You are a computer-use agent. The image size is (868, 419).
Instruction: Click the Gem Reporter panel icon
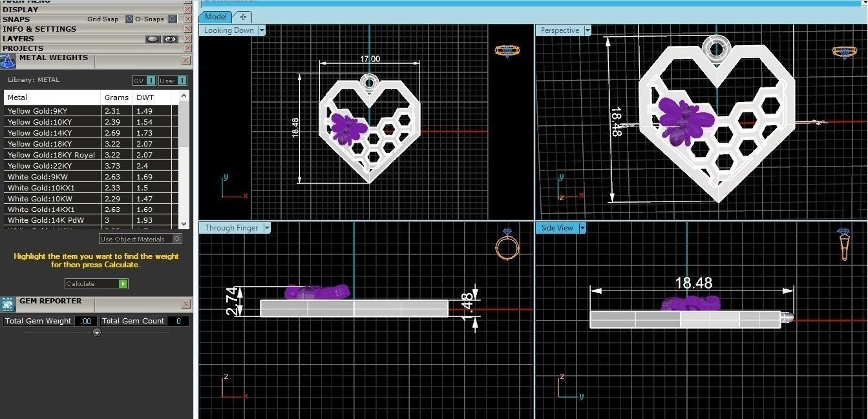[x=8, y=305]
